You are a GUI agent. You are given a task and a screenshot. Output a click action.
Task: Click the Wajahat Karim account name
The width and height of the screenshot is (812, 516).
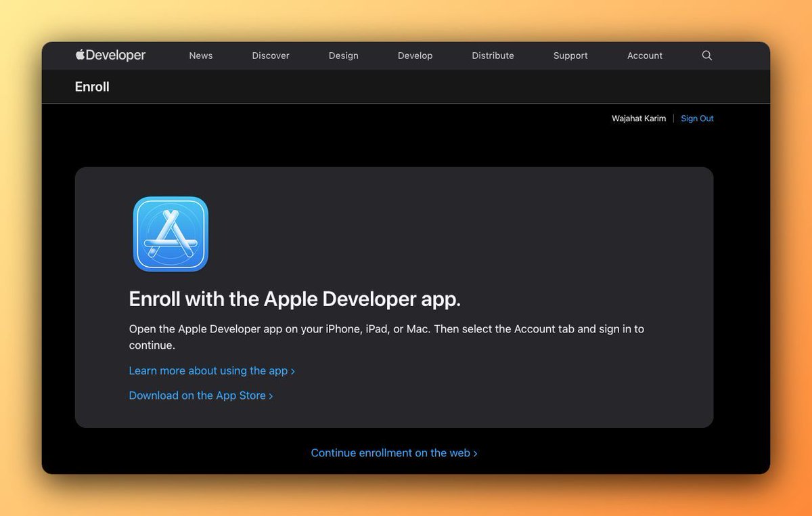pos(638,119)
